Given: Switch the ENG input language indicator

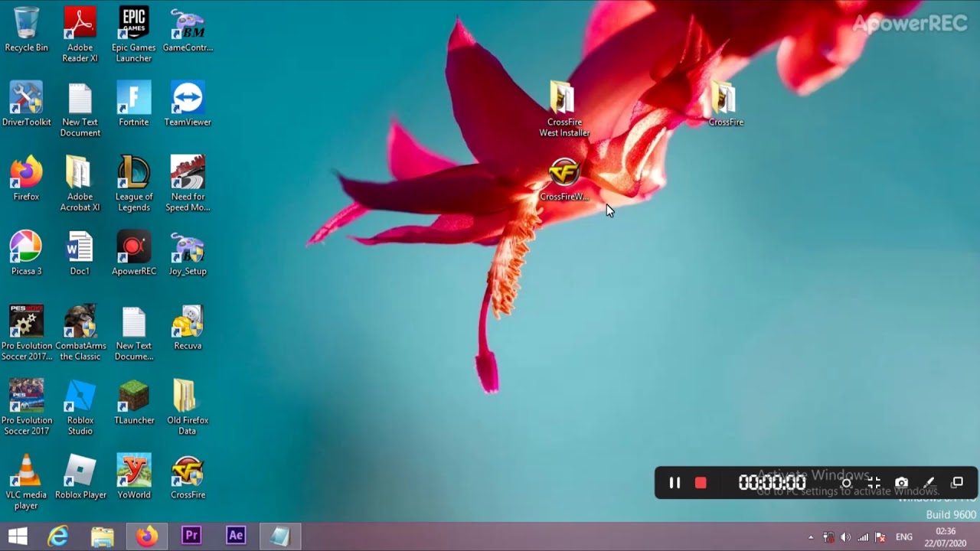Looking at the screenshot, I should tap(904, 537).
